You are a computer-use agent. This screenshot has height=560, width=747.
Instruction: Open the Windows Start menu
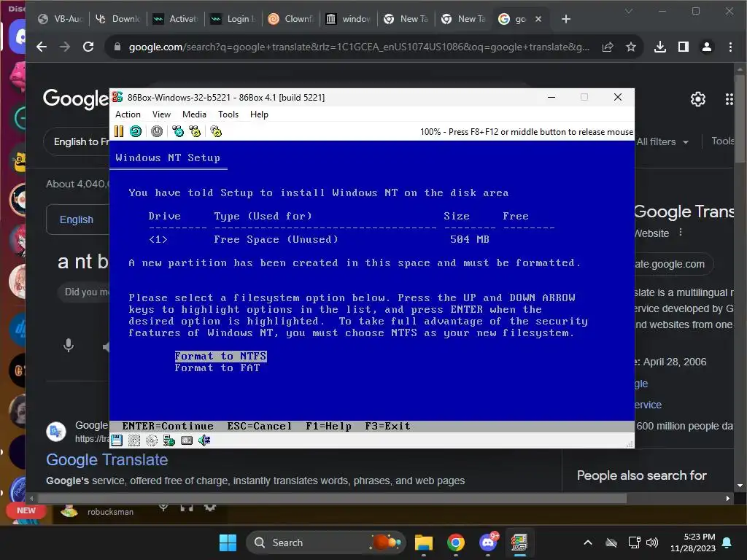[228, 542]
